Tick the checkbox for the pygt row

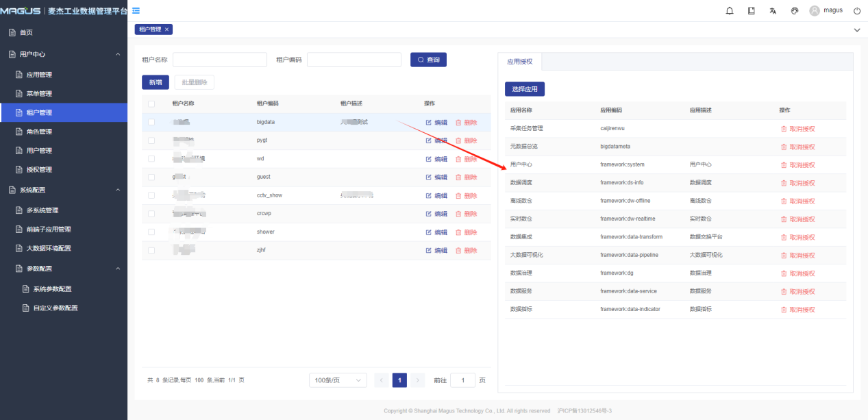151,140
